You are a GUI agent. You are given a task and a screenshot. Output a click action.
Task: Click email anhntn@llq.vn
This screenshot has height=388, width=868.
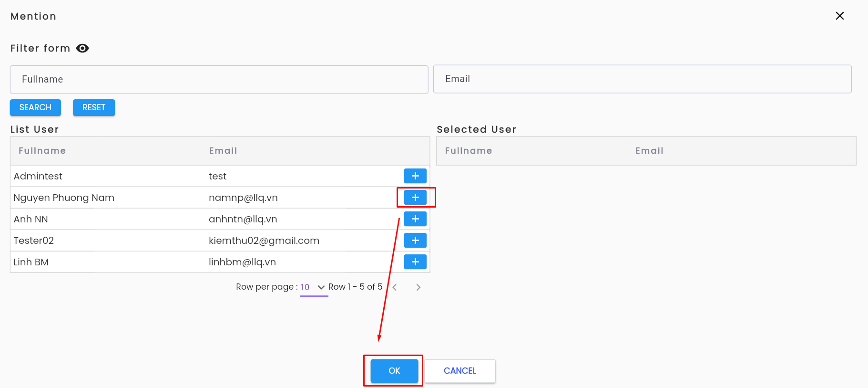[x=243, y=219]
